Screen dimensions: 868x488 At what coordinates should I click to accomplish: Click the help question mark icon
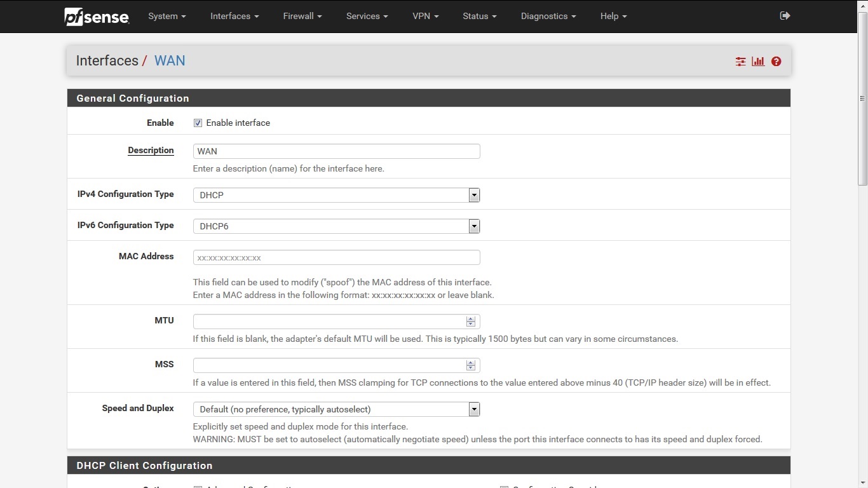point(776,61)
